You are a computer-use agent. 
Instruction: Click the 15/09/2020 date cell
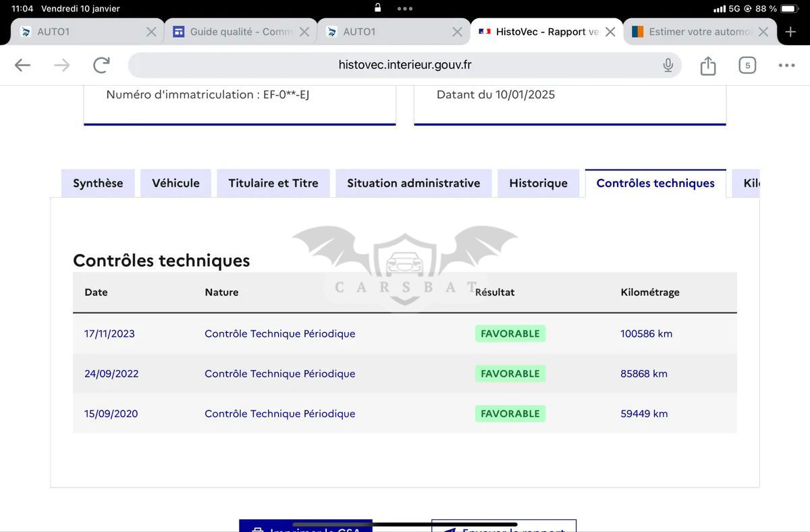[111, 413]
